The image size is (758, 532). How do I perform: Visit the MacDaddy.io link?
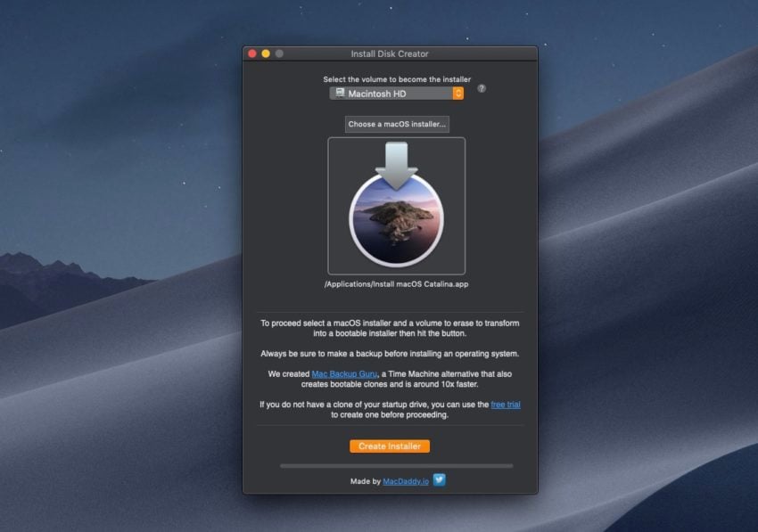point(406,481)
